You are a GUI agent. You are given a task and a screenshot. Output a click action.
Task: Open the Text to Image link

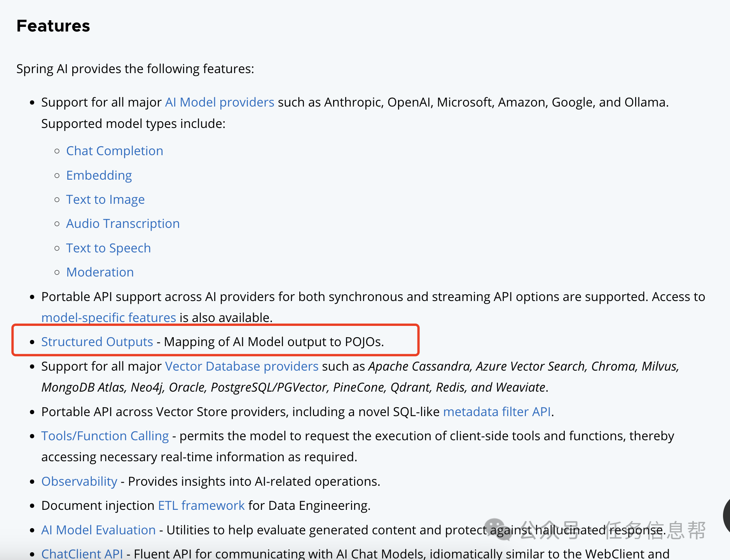point(105,199)
